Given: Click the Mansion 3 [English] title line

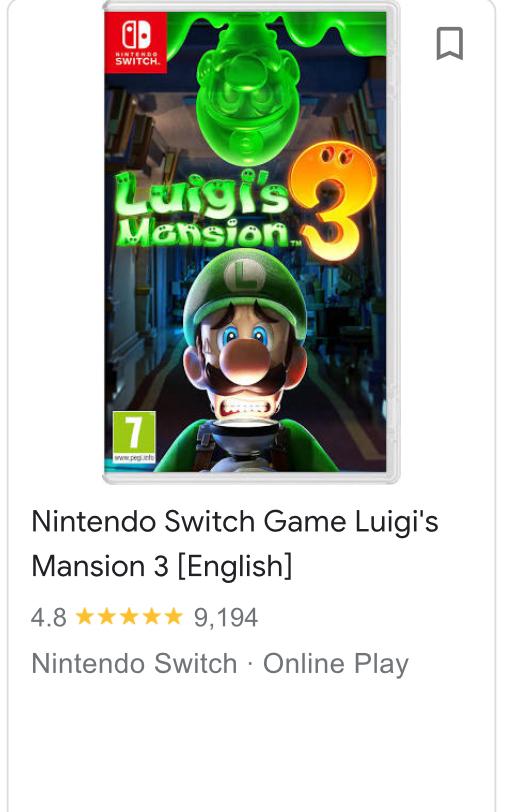Looking at the screenshot, I should [x=162, y=566].
